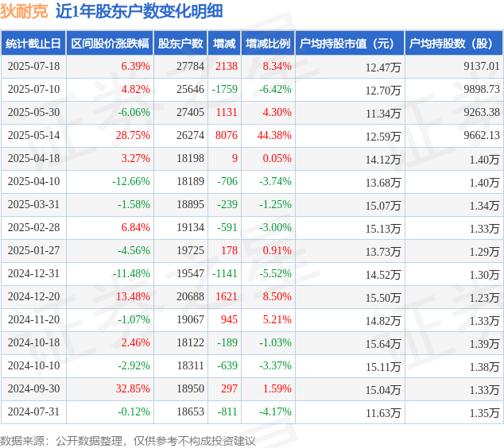Select the -1759 decrease value
The width and height of the screenshot is (504, 448).
225,89
